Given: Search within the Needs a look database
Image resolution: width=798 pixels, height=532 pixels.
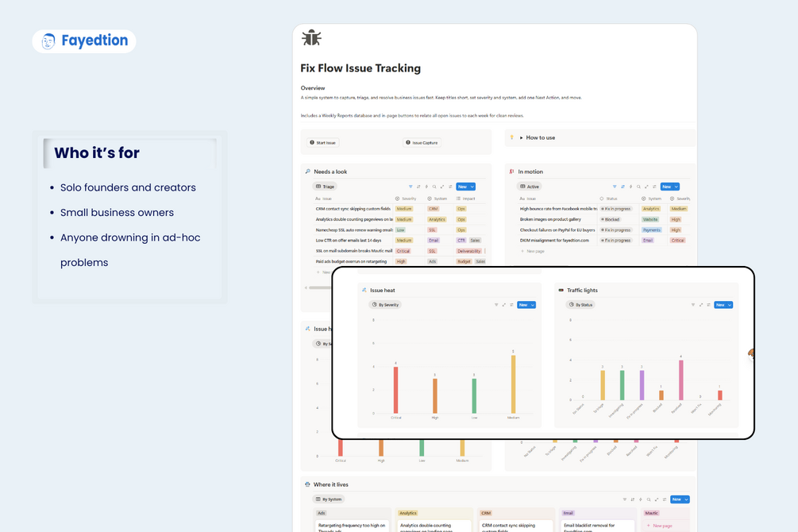Looking at the screenshot, I should point(434,187).
